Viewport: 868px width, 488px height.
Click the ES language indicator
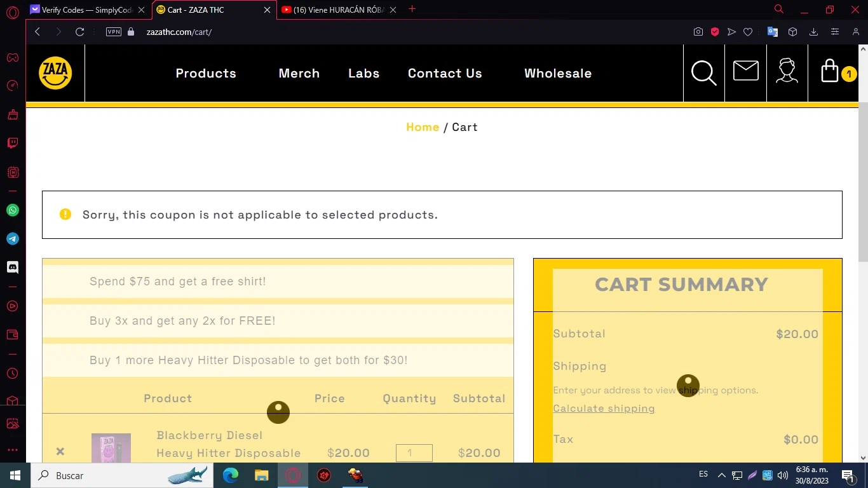coord(703,474)
